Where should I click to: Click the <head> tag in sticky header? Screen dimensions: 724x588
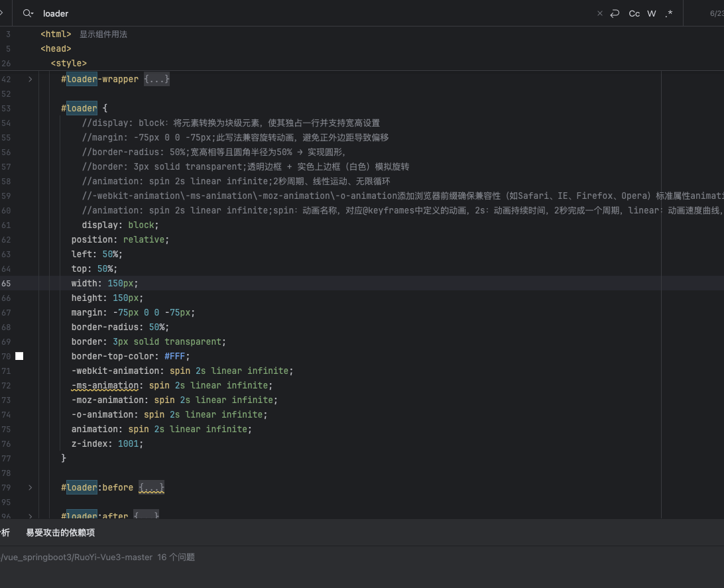point(56,49)
